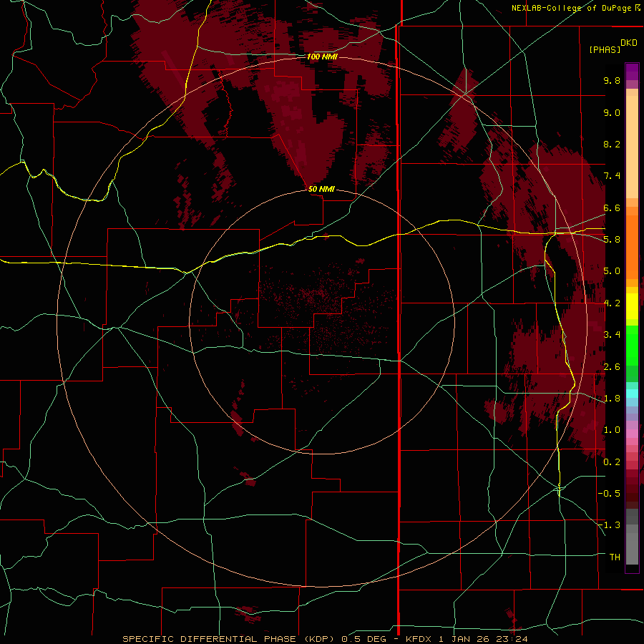
Task: Pick the pink segment of the color bar
Action: click(x=632, y=434)
